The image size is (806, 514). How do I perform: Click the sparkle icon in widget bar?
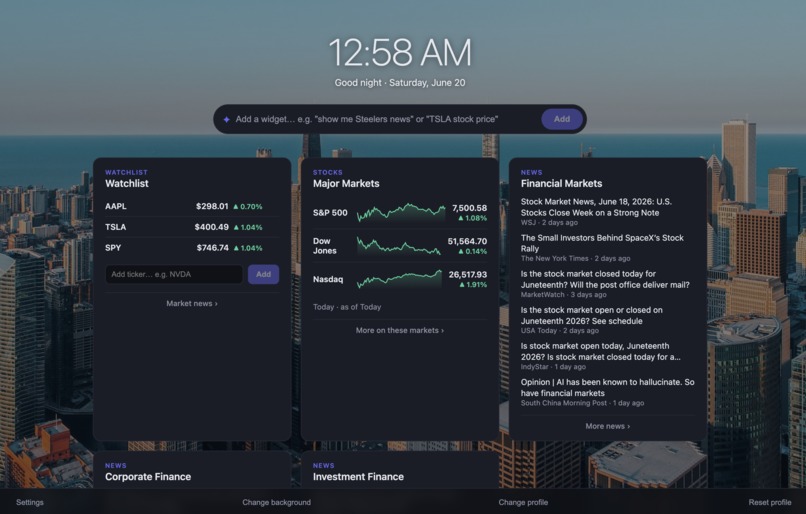click(x=226, y=119)
